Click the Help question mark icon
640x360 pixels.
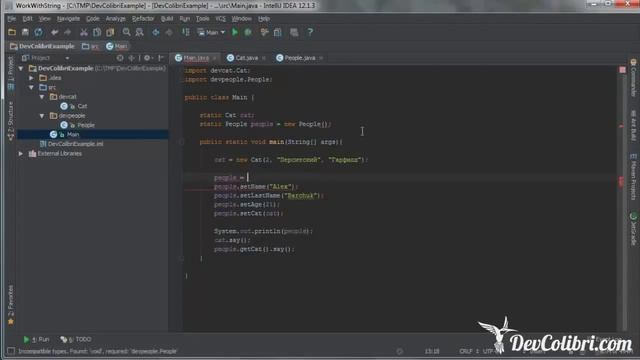pos(310,32)
